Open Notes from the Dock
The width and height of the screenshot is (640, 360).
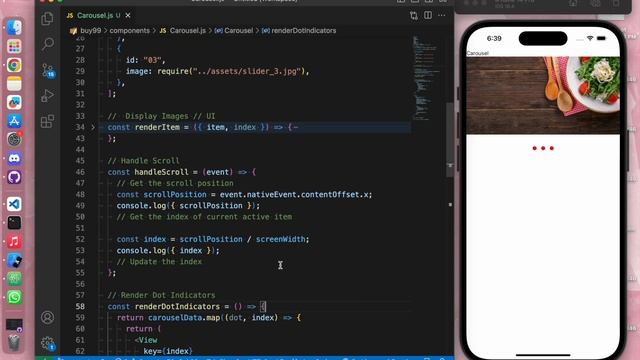pos(14,84)
